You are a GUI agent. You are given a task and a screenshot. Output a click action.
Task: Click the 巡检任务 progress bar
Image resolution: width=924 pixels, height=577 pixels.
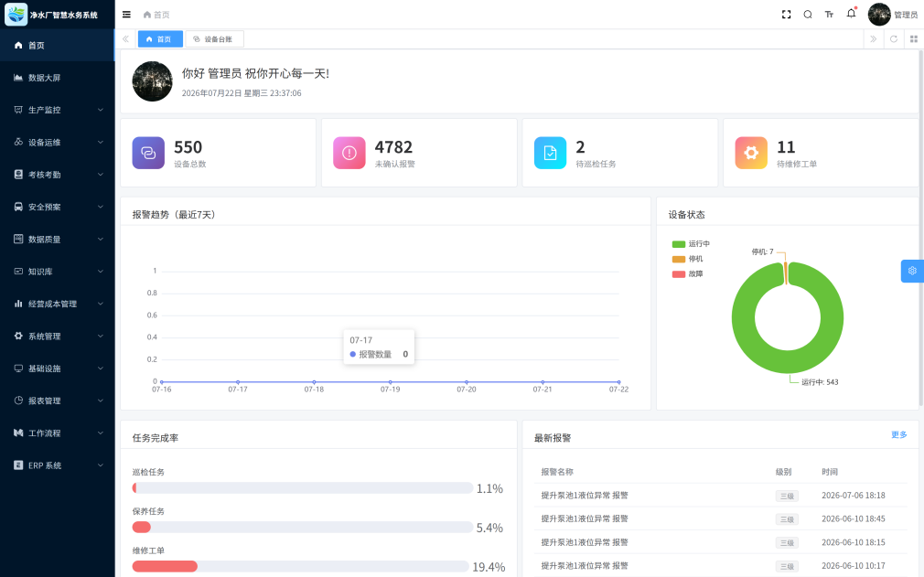pyautogui.click(x=302, y=488)
